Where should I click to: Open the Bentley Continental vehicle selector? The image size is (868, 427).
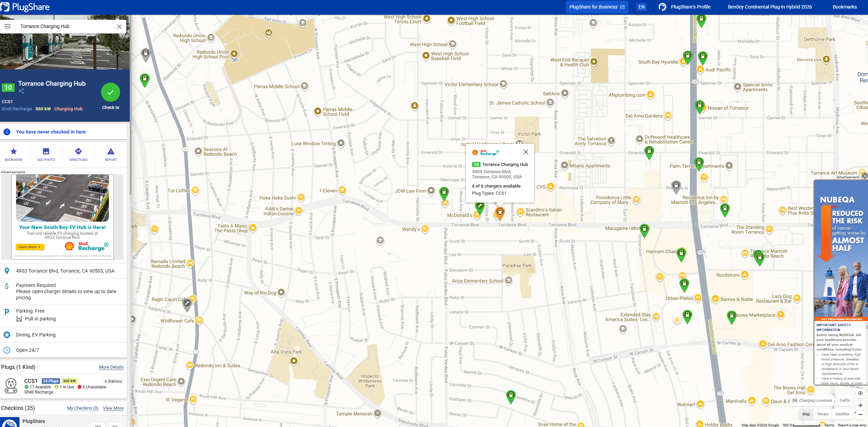(x=770, y=7)
